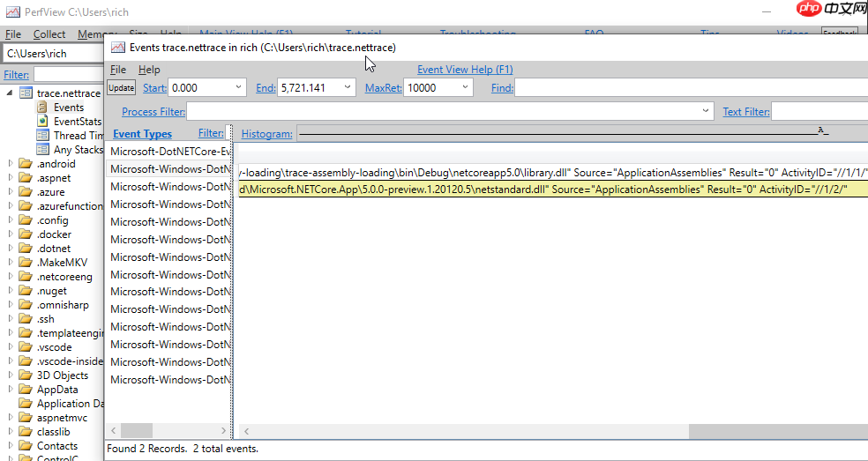868x461 pixels.
Task: Select the .dotnet folder icon
Action: 26,249
